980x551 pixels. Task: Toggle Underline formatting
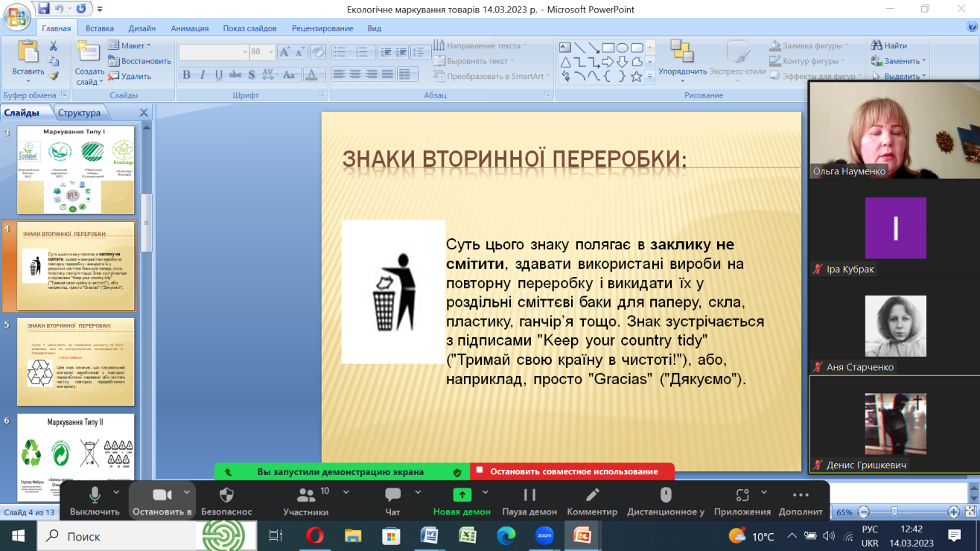[218, 74]
